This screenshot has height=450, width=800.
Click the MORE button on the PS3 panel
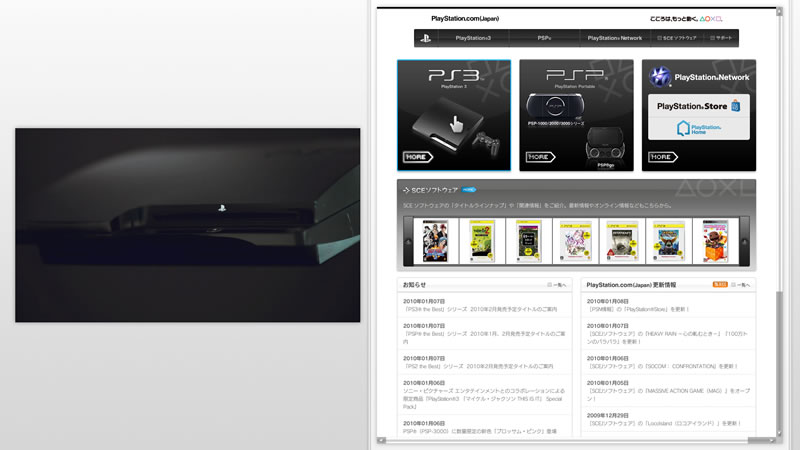click(417, 157)
